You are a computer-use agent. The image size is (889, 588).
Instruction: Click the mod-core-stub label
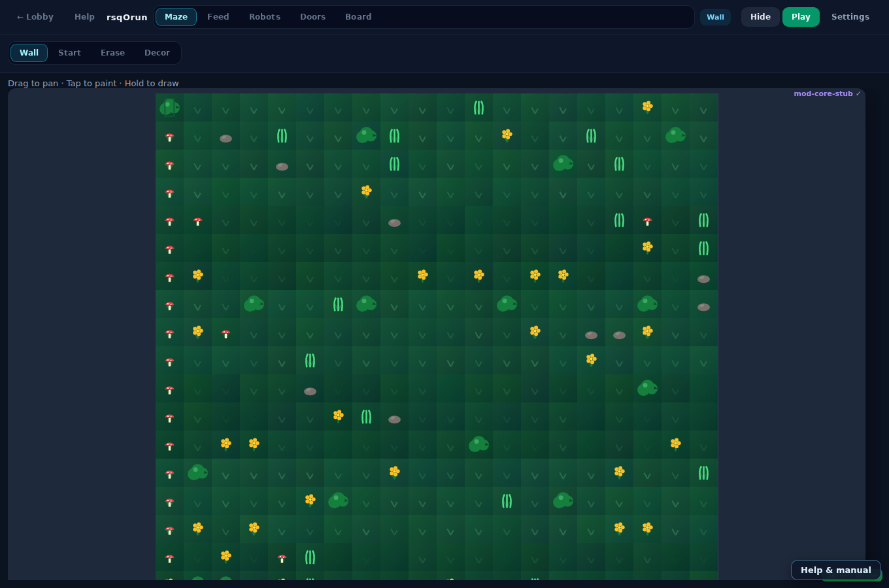827,94
